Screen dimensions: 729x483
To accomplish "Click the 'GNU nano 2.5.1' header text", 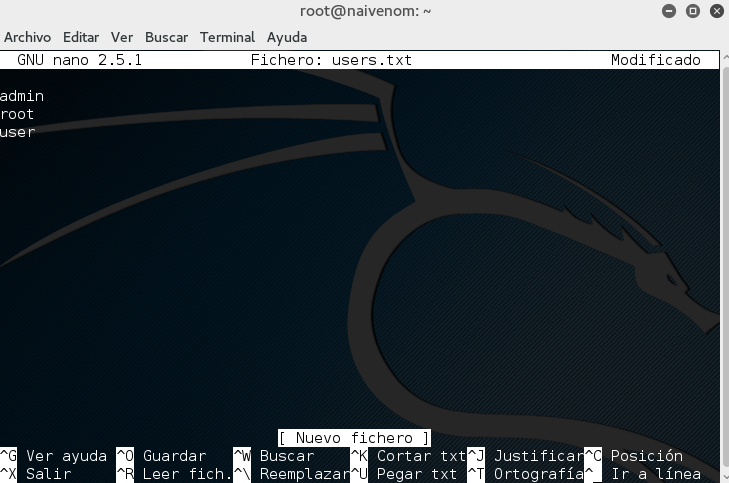I will click(x=80, y=60).
